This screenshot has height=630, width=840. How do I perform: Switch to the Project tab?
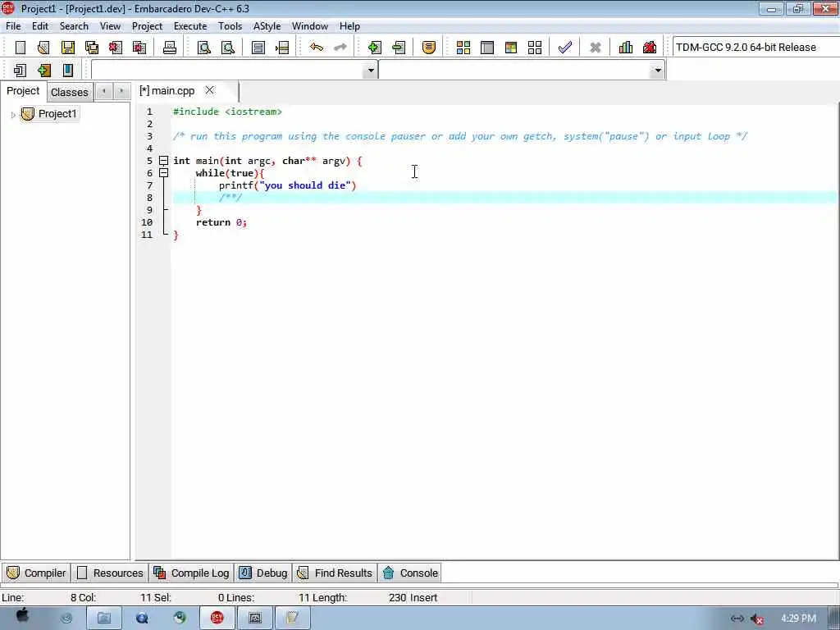point(23,91)
